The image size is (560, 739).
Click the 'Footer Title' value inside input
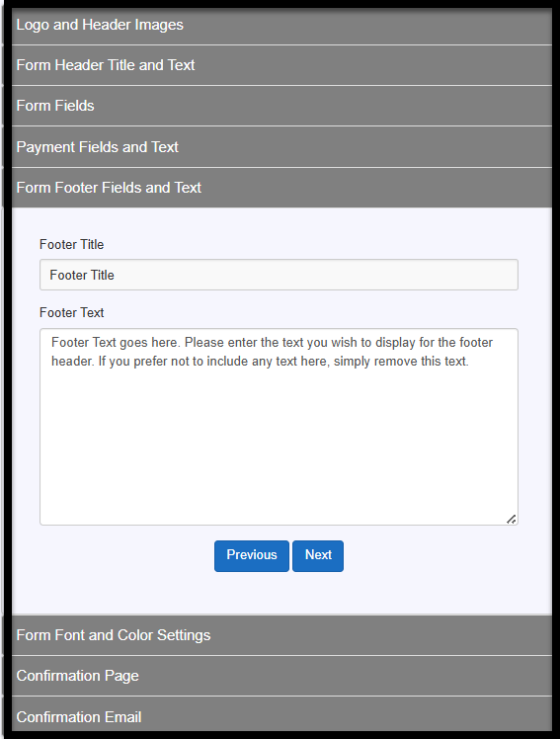click(x=82, y=276)
